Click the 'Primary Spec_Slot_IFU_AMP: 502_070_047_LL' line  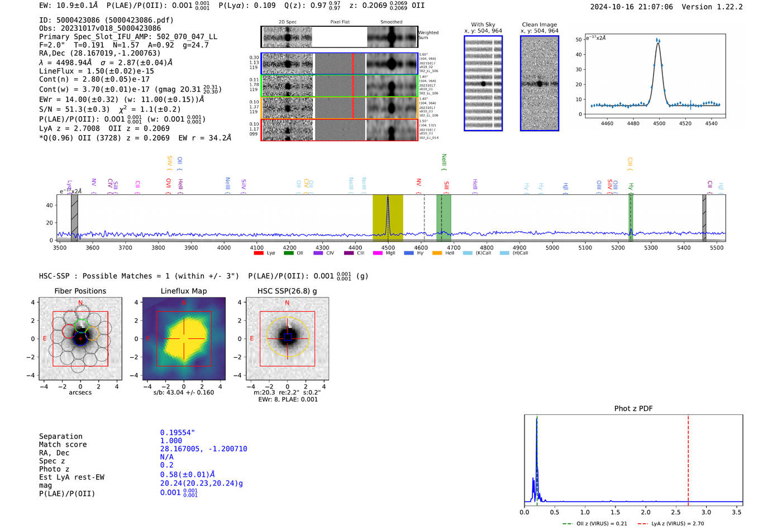(x=128, y=37)
